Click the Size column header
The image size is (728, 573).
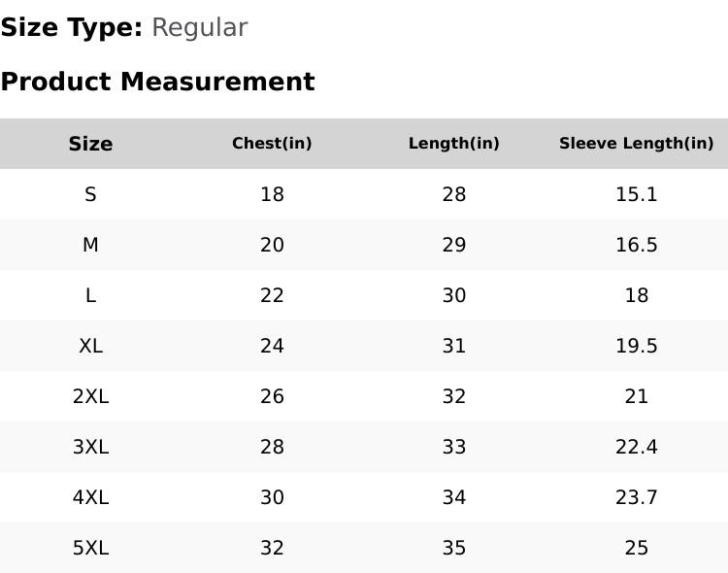pos(90,144)
